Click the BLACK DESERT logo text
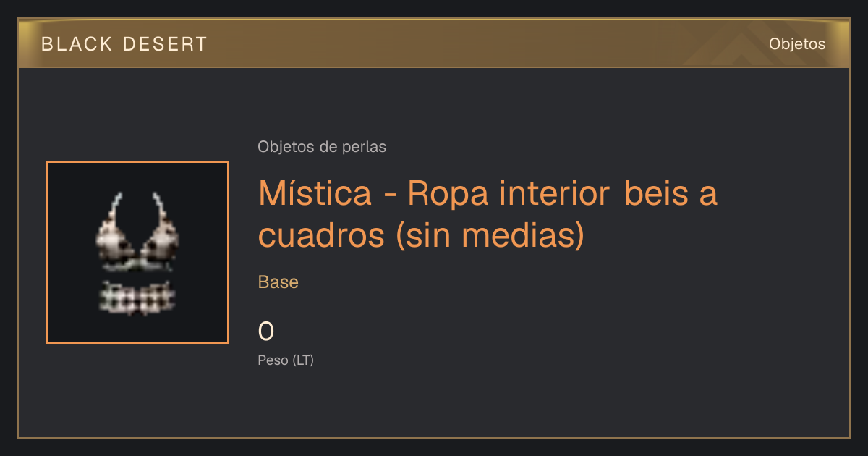 [124, 44]
